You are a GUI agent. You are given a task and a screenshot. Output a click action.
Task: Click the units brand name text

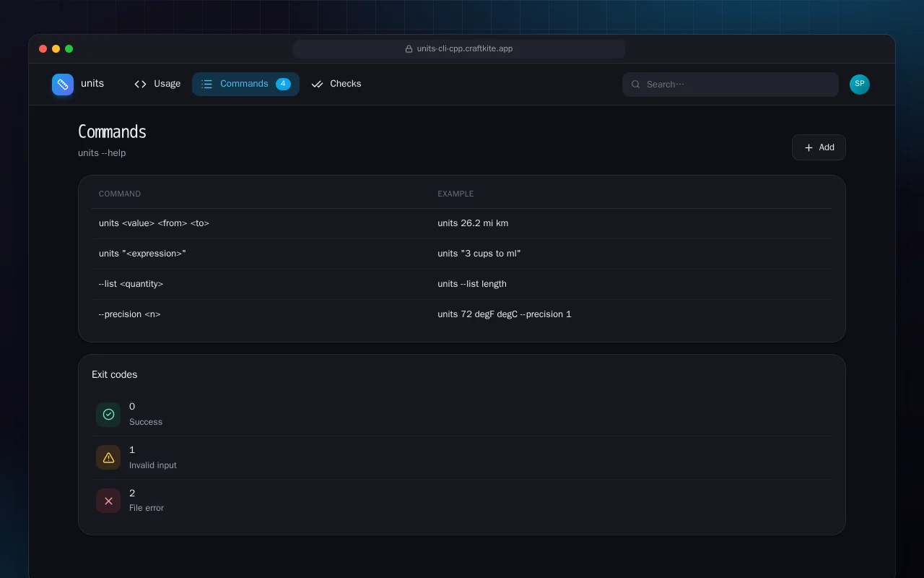click(x=92, y=84)
